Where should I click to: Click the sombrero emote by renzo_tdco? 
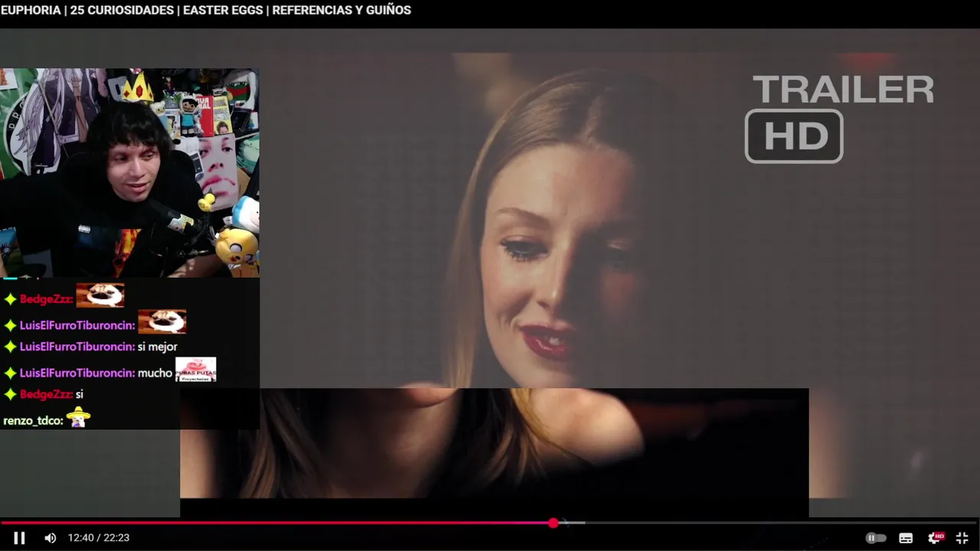pyautogui.click(x=78, y=417)
